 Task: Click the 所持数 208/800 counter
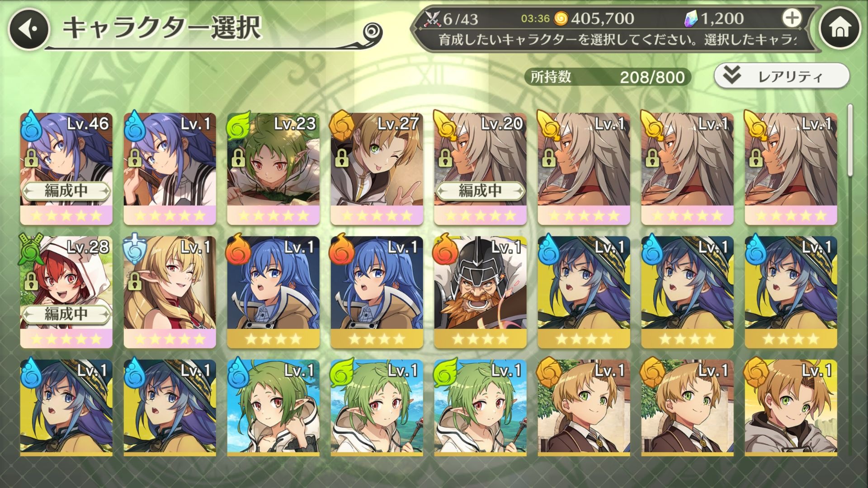click(607, 77)
